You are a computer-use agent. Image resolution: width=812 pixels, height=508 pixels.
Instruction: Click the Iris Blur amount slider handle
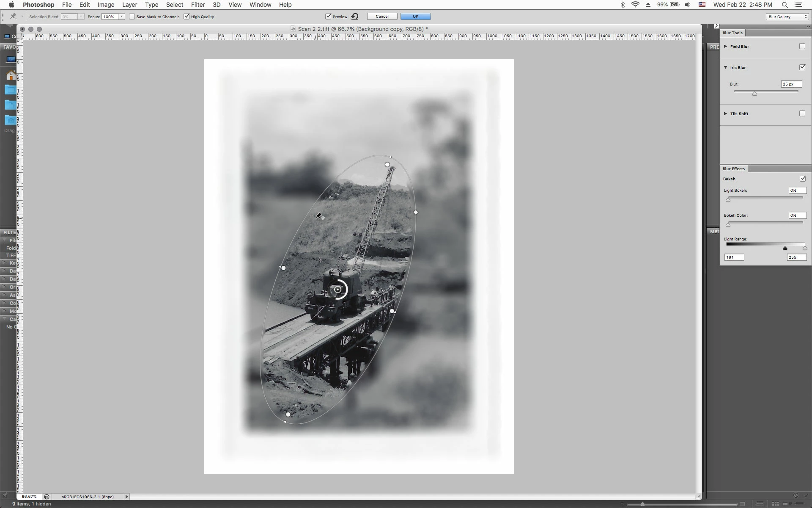[754, 94]
